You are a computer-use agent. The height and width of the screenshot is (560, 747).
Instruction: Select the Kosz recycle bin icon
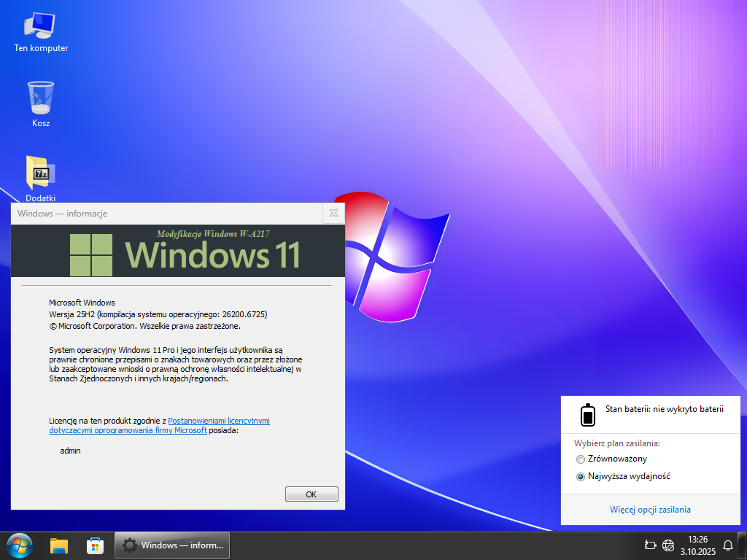pyautogui.click(x=41, y=104)
